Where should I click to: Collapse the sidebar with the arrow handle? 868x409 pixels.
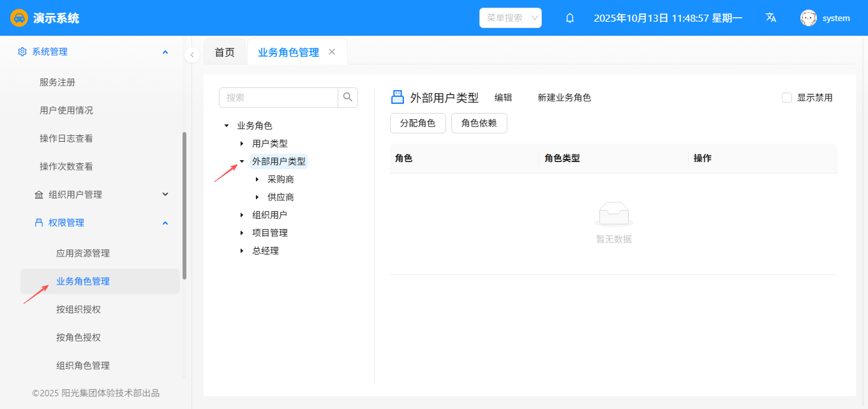tap(192, 55)
